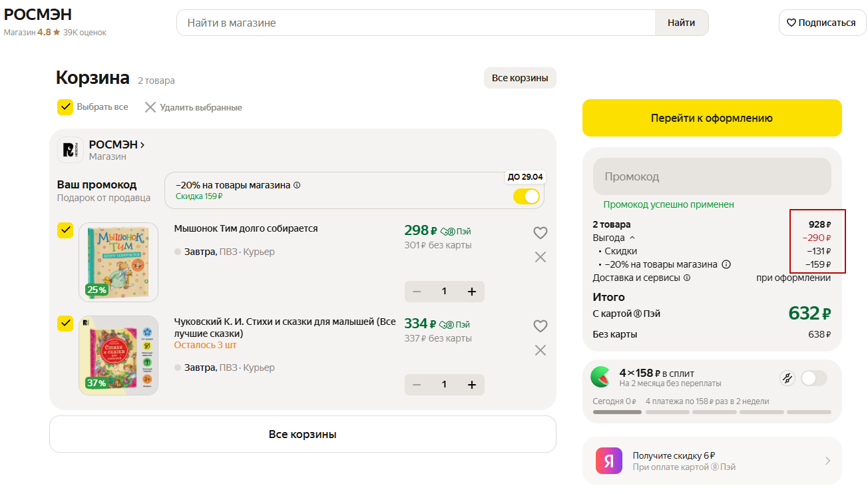This screenshot has height=494, width=868.
Task: Decrease quantity of Чуковский book
Action: point(417,385)
